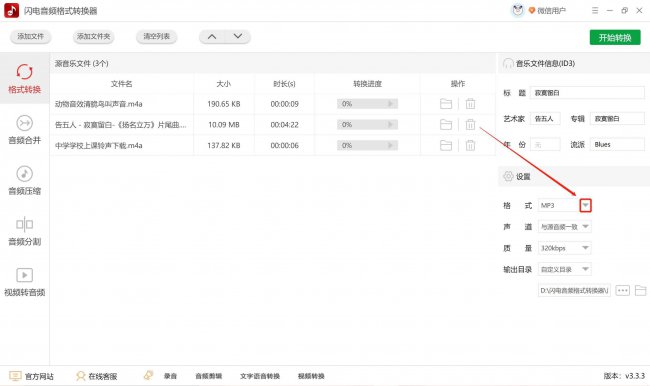Click the 添加文件 button
Screen dimensions: 650x386
[x=30, y=36]
